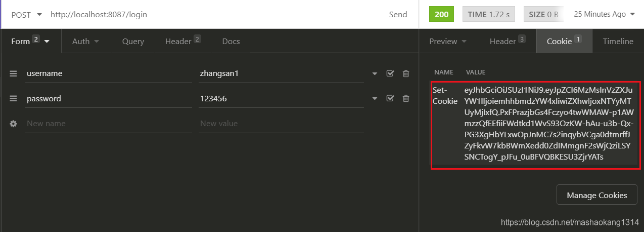644x232 pixels.
Task: Open the username row type dropdown arrow
Action: pyautogui.click(x=375, y=74)
